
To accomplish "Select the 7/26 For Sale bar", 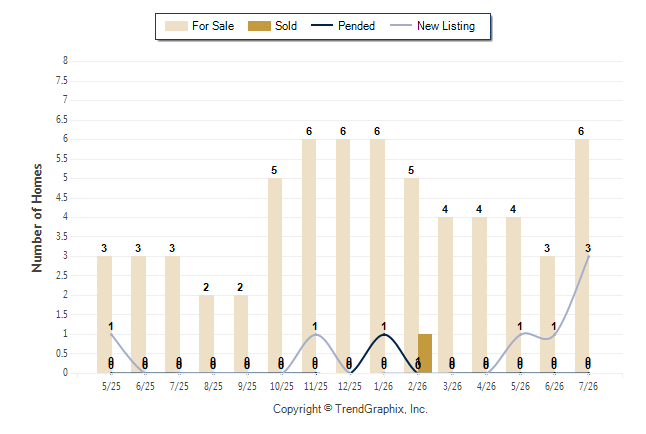I will click(582, 256).
